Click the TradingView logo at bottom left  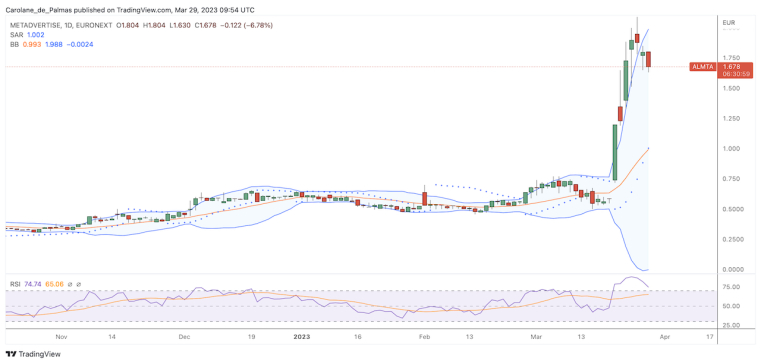pos(33,354)
